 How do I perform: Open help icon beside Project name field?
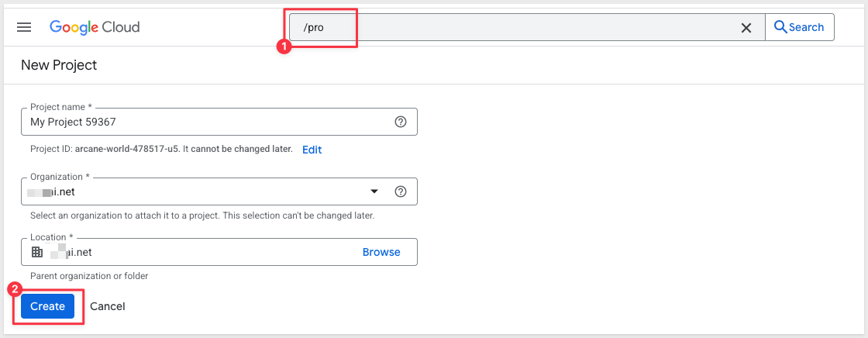pos(401,122)
